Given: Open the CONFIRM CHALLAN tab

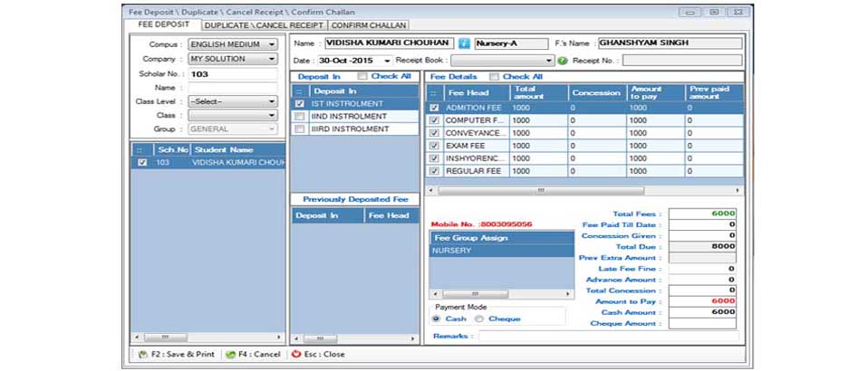Looking at the screenshot, I should tap(369, 25).
